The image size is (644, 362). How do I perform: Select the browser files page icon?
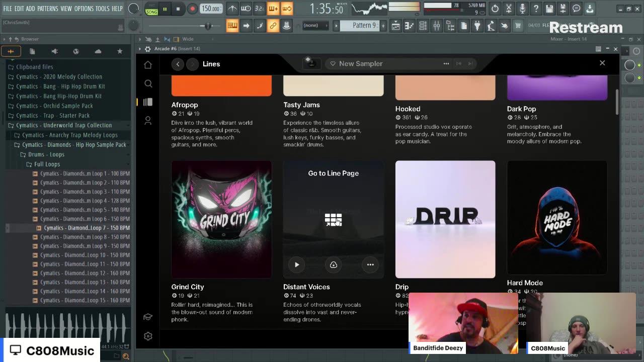[32, 51]
